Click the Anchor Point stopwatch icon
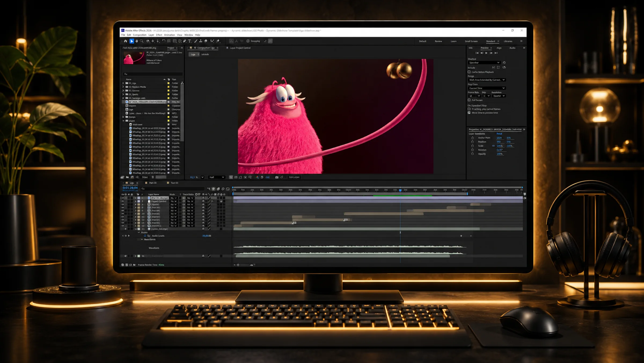 pyautogui.click(x=473, y=138)
